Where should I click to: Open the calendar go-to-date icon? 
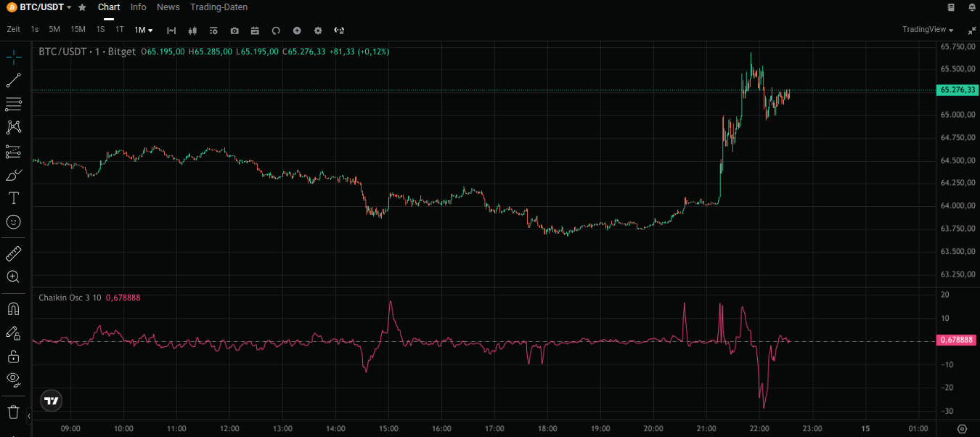(255, 30)
